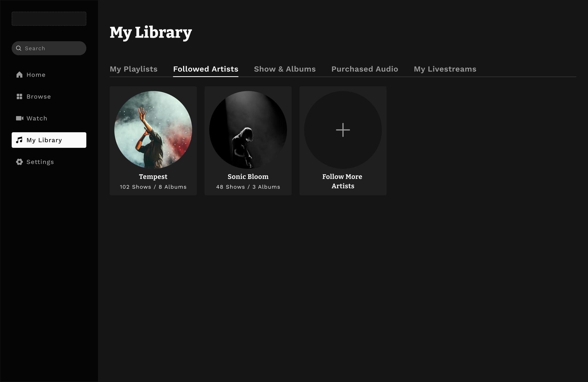This screenshot has width=588, height=382.
Task: Open the Sonic Bloom artist photo
Action: click(x=248, y=130)
